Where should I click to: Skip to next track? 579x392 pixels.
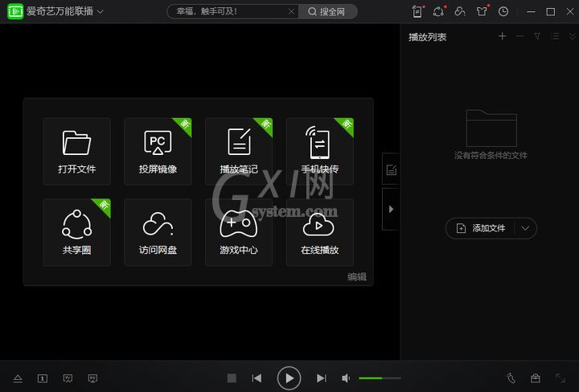[321, 378]
